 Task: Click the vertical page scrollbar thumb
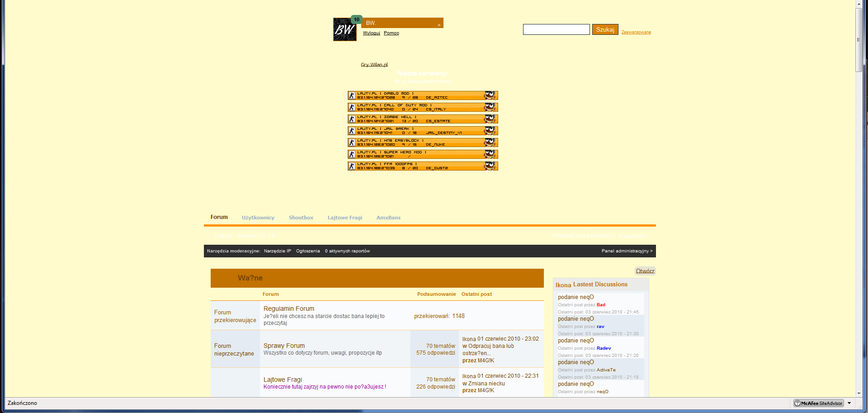pos(859,40)
